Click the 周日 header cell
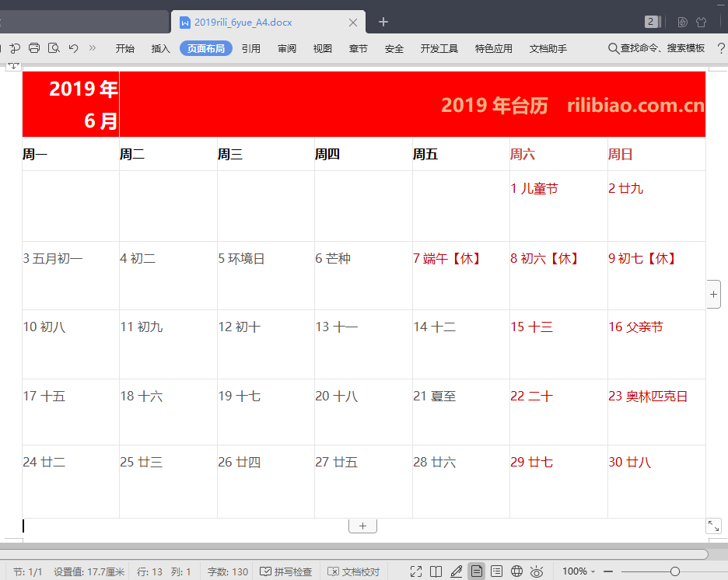This screenshot has height=580, width=728. point(656,154)
